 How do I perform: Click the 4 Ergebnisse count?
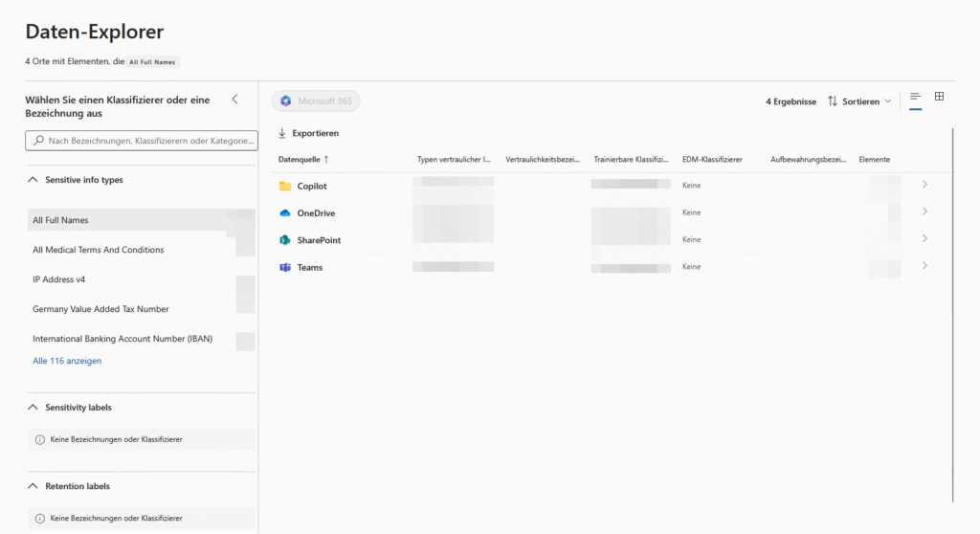(x=791, y=101)
